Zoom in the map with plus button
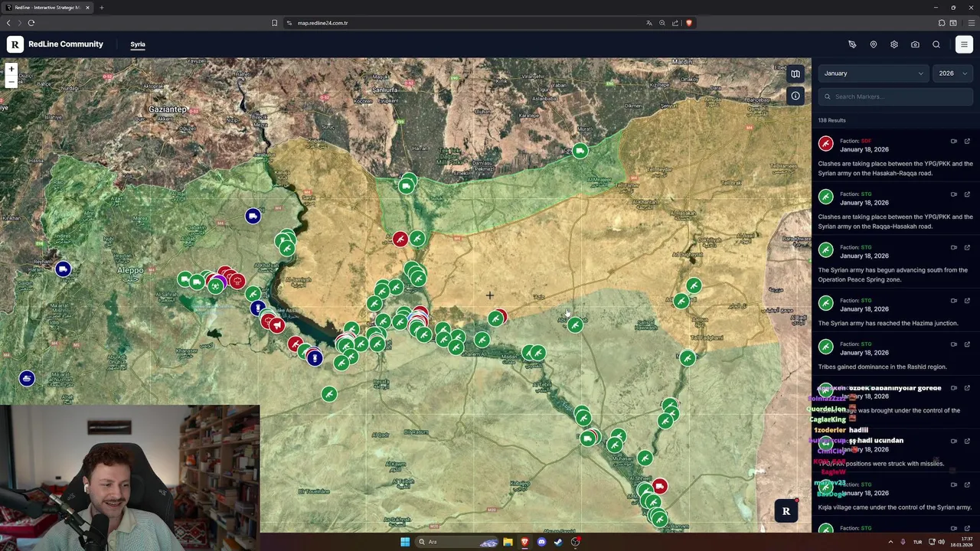This screenshot has width=980, height=551. click(11, 70)
